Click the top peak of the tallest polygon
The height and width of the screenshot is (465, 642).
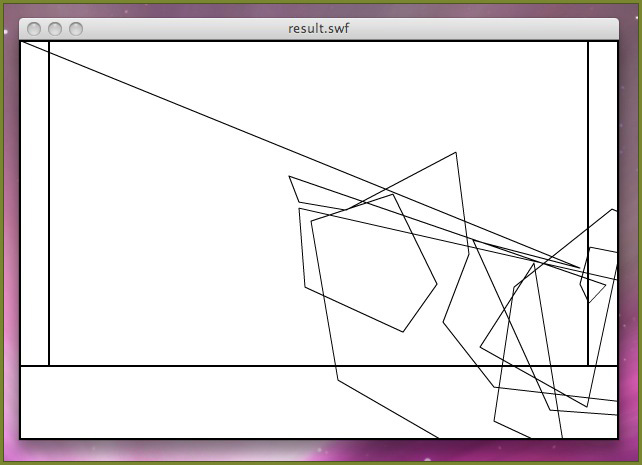click(x=456, y=153)
